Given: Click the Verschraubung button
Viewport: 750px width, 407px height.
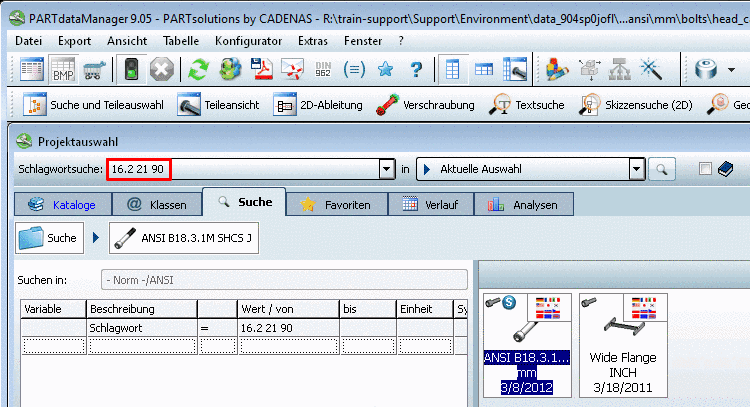Looking at the screenshot, I should [425, 105].
